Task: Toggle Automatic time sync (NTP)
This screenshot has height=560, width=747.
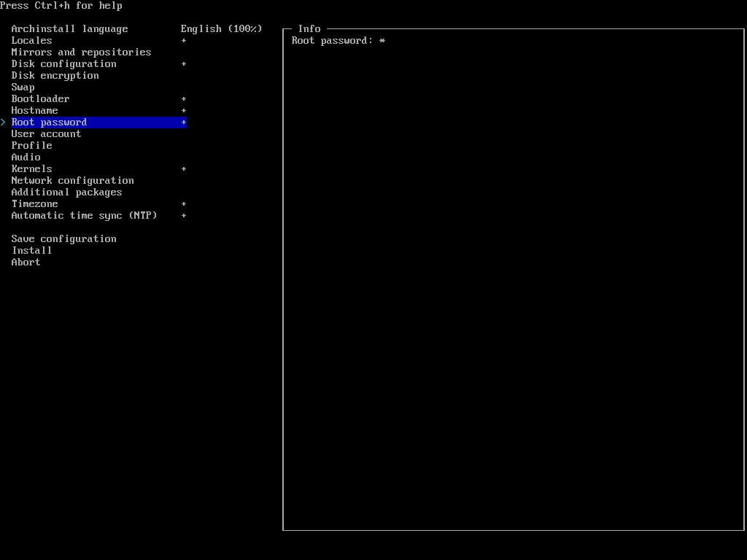Action: 84,216
